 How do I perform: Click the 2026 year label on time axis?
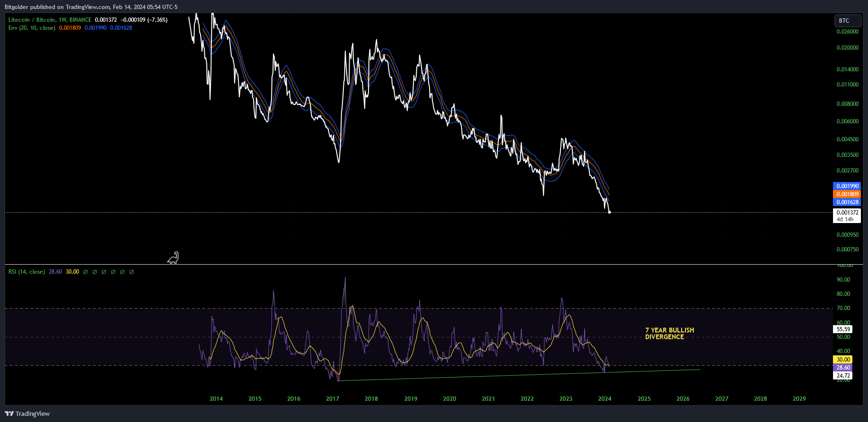coord(683,399)
